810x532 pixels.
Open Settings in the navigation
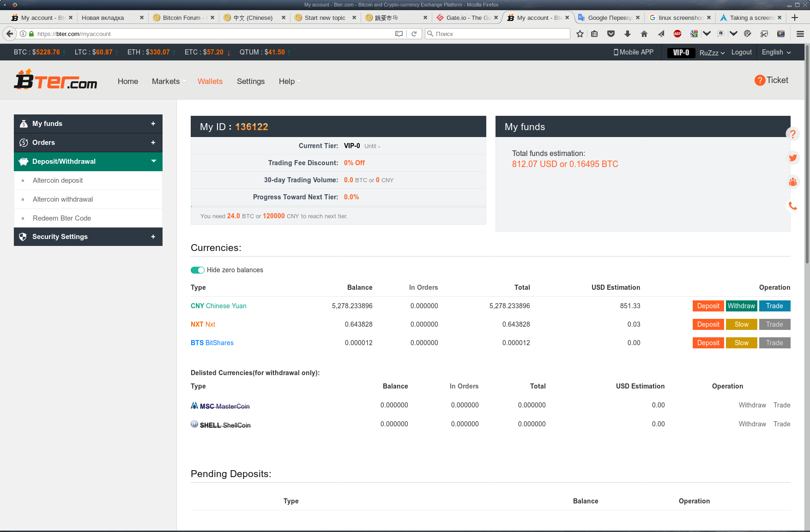(251, 81)
